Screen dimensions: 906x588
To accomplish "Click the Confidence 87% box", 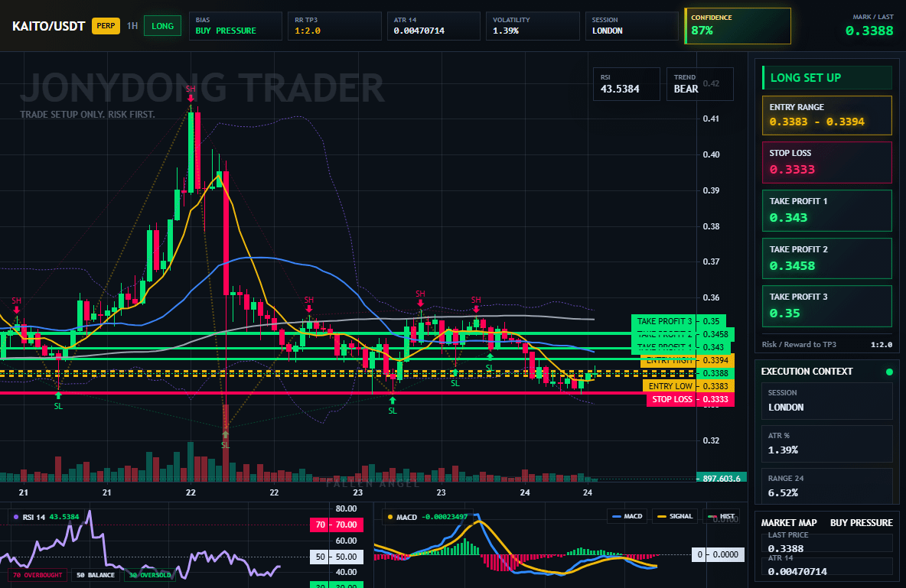I will point(738,26).
